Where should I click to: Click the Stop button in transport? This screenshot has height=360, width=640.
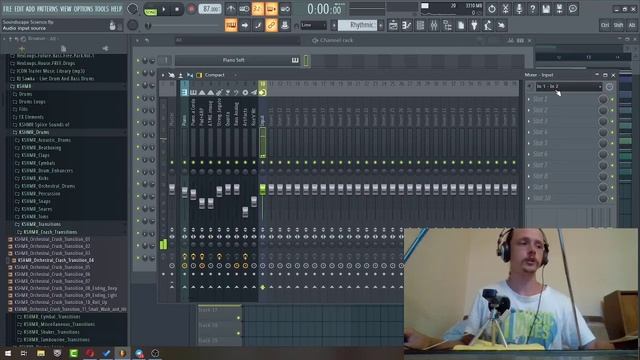pos(177,9)
